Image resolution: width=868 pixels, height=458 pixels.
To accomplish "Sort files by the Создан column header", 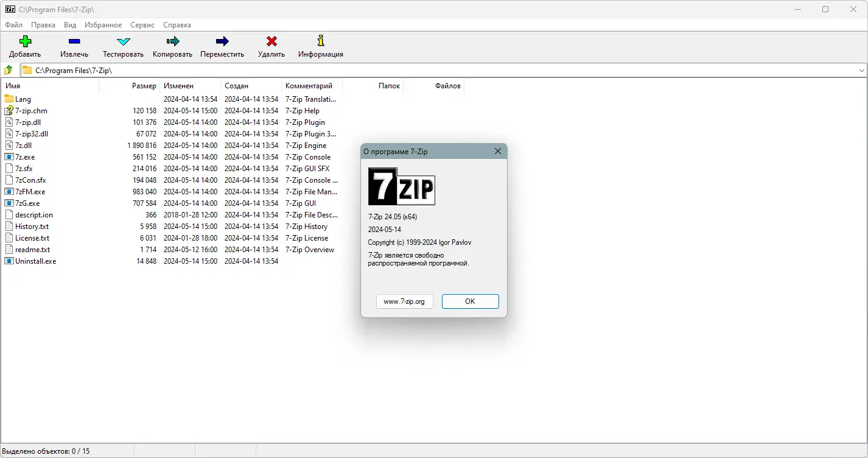I will click(x=251, y=86).
